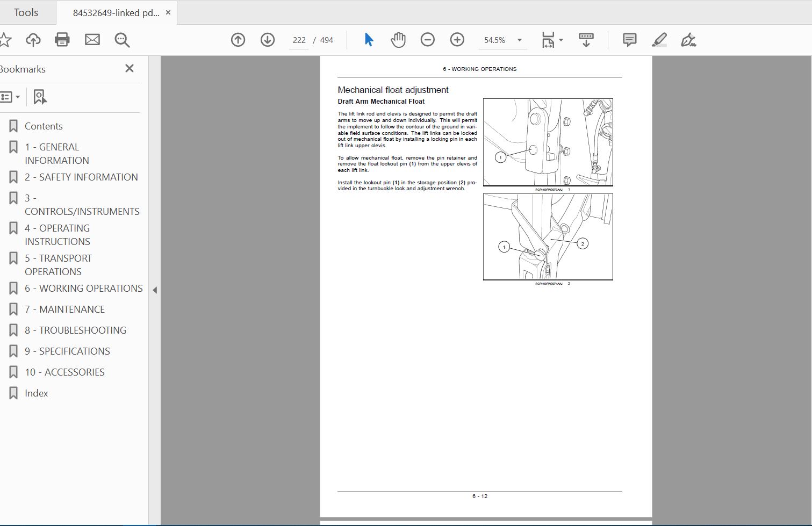This screenshot has width=812, height=526.
Task: Click the page number input field
Action: tap(299, 40)
